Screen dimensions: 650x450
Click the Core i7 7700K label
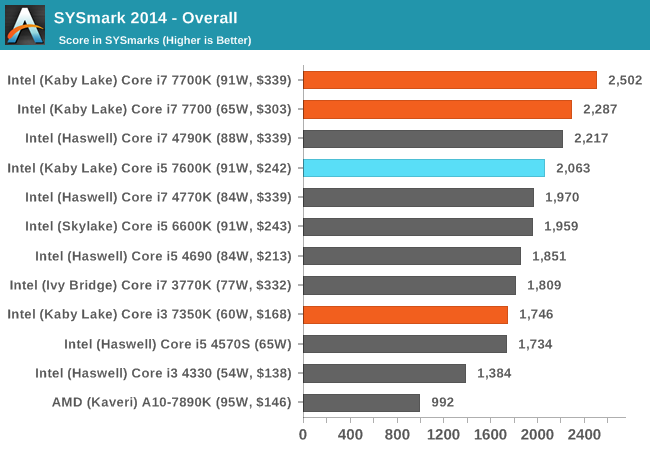click(x=150, y=80)
